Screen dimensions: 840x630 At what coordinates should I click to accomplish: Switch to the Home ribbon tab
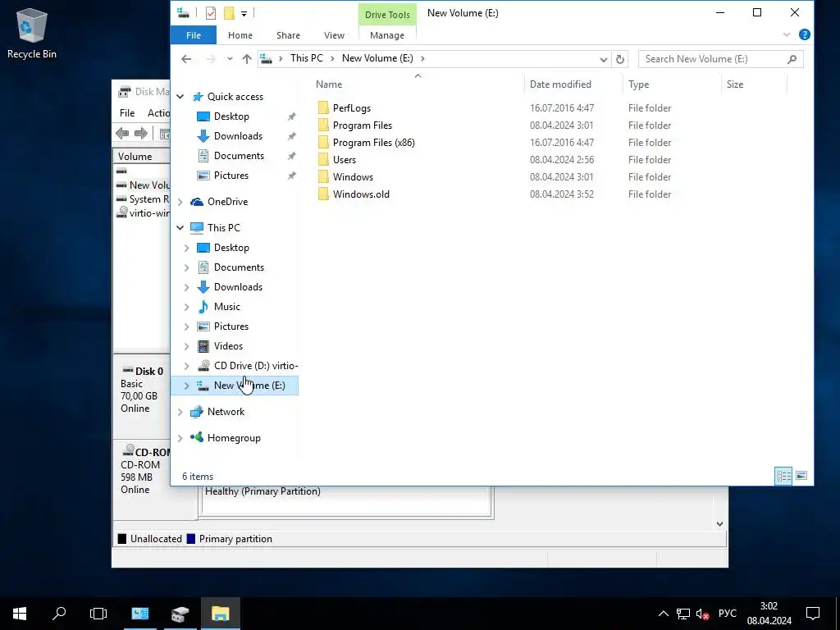pos(240,35)
